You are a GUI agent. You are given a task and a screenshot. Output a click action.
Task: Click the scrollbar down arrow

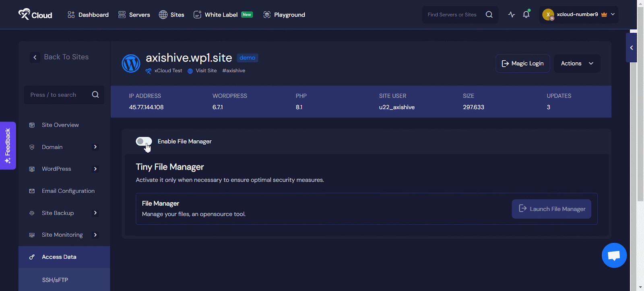(640, 287)
